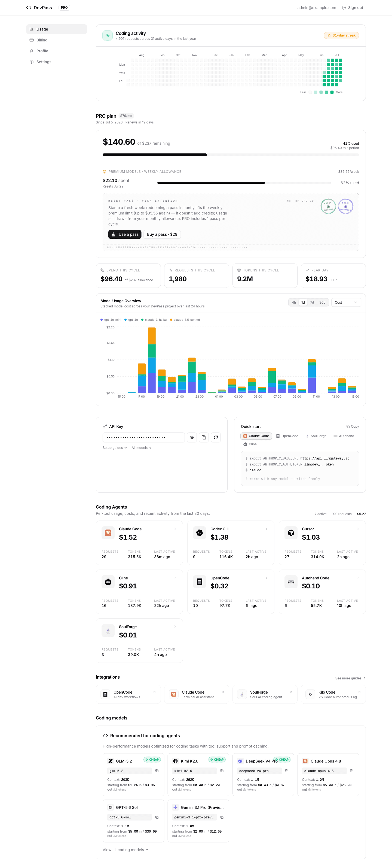Expand the Claude Code agent card chevron

175,529
